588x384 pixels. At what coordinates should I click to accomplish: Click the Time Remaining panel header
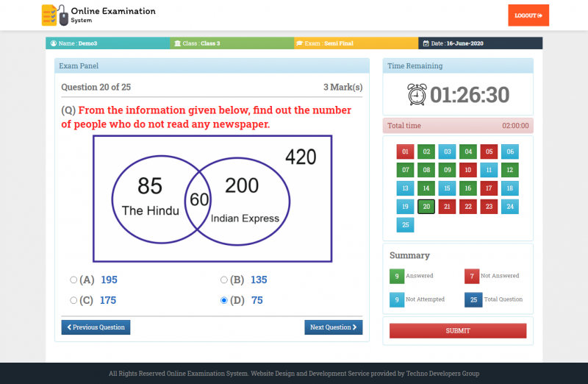(x=458, y=65)
